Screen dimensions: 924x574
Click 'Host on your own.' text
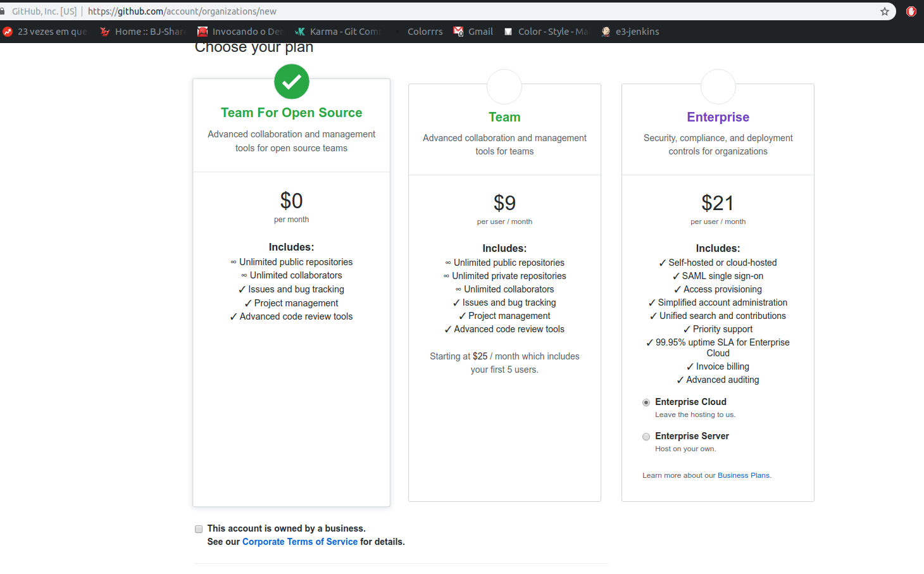(x=685, y=449)
